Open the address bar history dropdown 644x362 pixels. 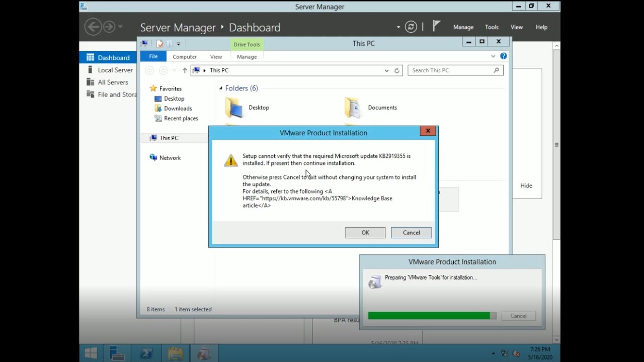tap(386, 71)
